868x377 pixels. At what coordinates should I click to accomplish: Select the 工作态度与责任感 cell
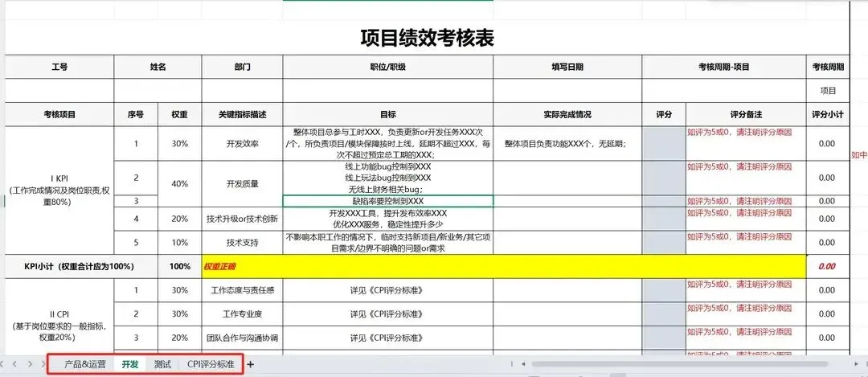(x=243, y=290)
